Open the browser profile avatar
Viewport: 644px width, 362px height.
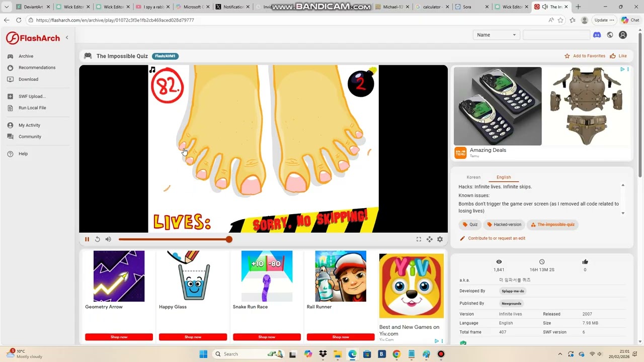(x=585, y=20)
